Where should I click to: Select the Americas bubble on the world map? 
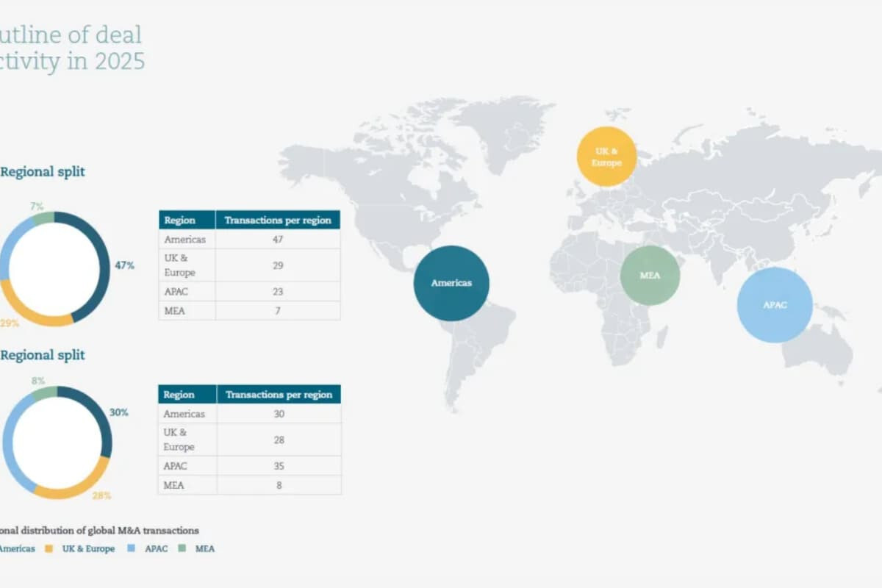[451, 282]
